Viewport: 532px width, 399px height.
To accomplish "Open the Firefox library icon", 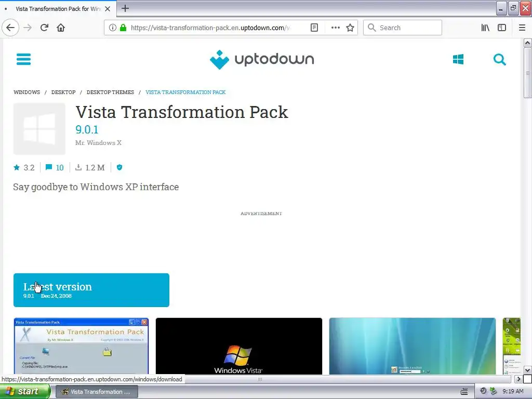I will pyautogui.click(x=485, y=28).
